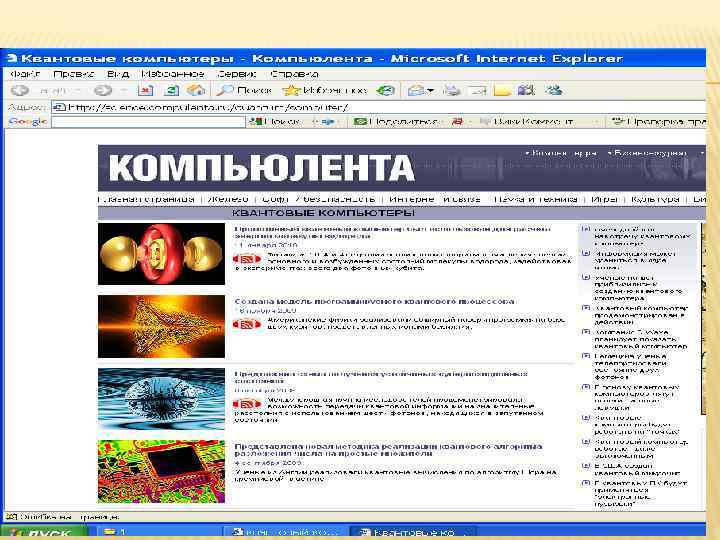Open the Поиск magnifier search pane
This screenshot has width=720, height=540.
(244, 90)
